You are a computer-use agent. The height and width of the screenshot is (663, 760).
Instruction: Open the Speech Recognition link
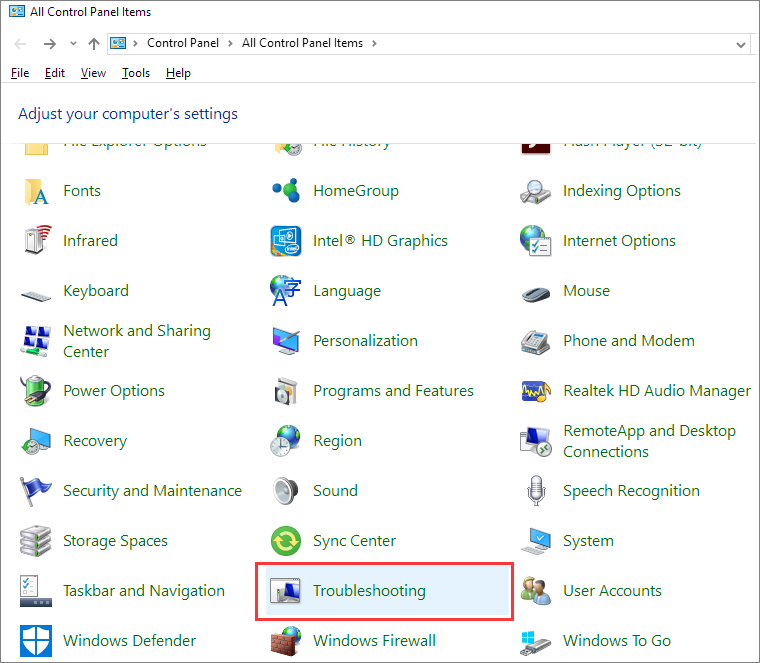tap(631, 490)
